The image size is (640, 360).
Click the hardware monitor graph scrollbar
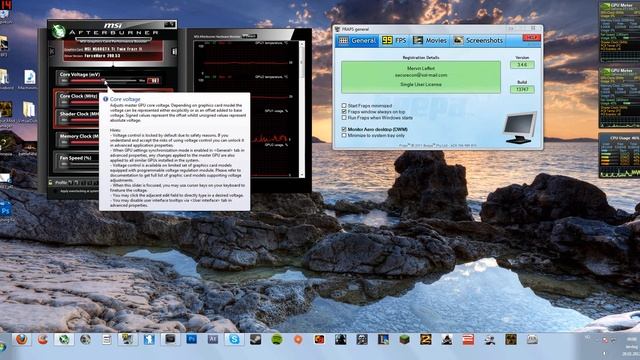click(x=302, y=108)
